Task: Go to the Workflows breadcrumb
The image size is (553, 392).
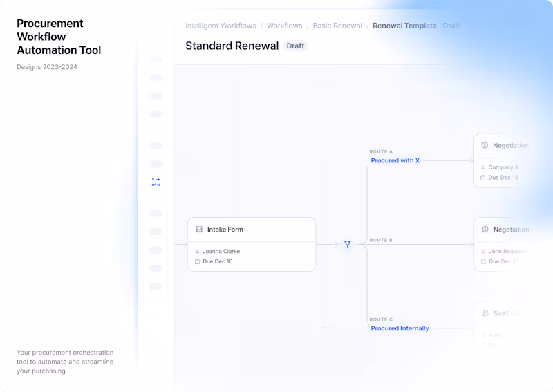Action: [284, 26]
